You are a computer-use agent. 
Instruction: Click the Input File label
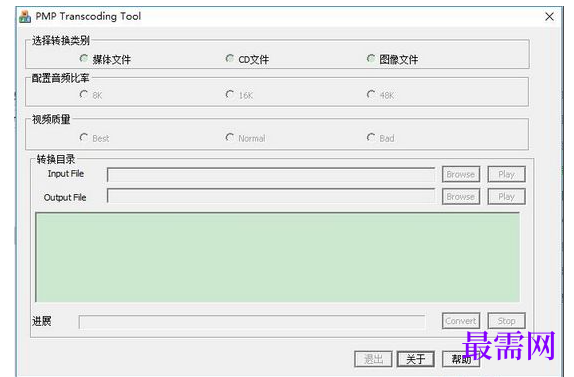[x=66, y=174]
